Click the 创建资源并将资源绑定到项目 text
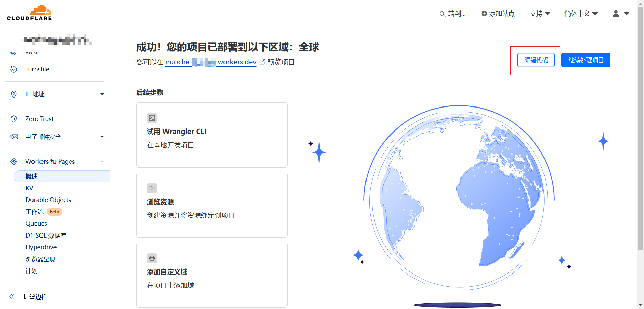The width and height of the screenshot is (644, 309). (x=191, y=216)
